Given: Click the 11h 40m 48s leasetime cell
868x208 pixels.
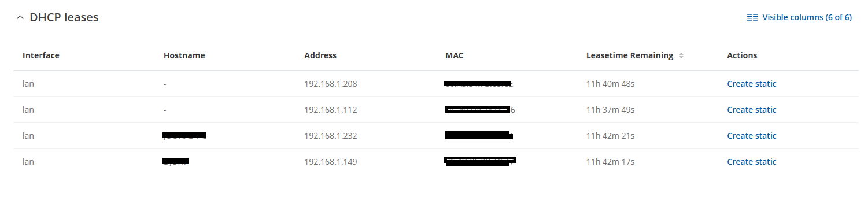Looking at the screenshot, I should coord(611,84).
